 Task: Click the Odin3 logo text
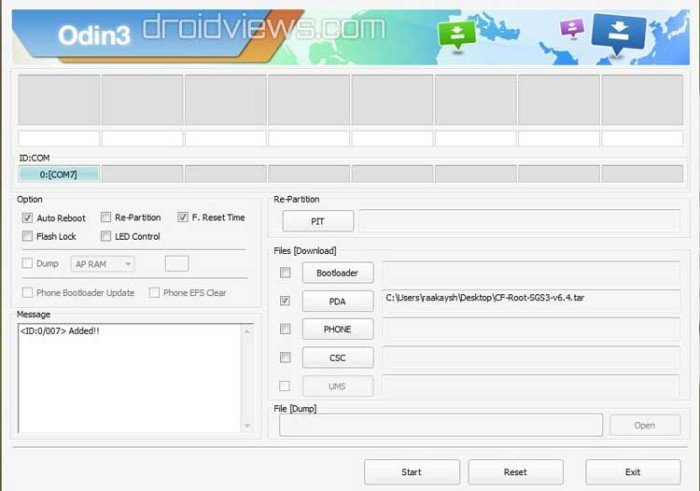pos(94,35)
